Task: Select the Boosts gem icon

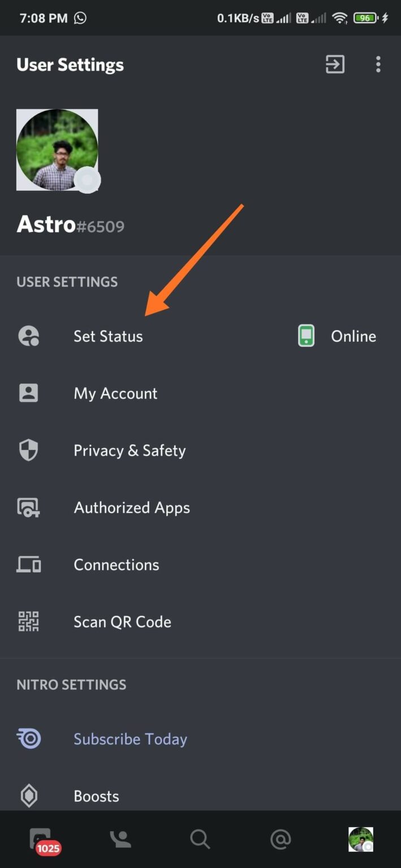Action: (x=29, y=795)
